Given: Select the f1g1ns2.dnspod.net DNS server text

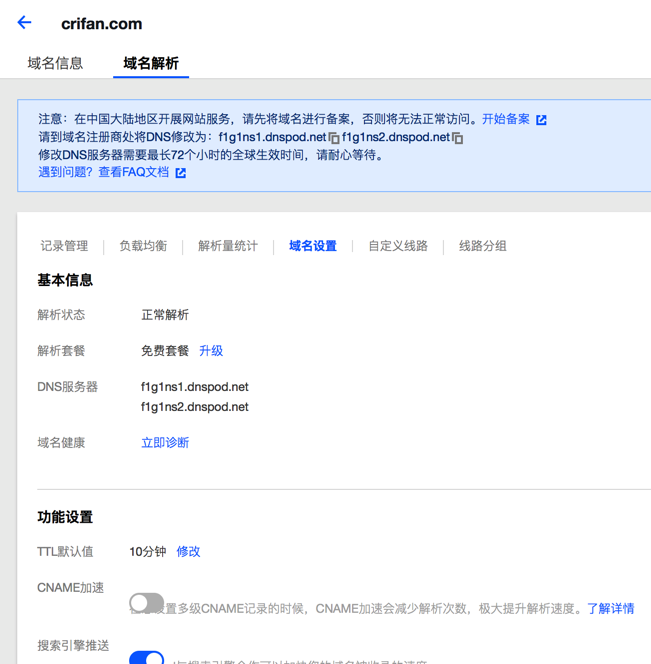Looking at the screenshot, I should [x=195, y=407].
